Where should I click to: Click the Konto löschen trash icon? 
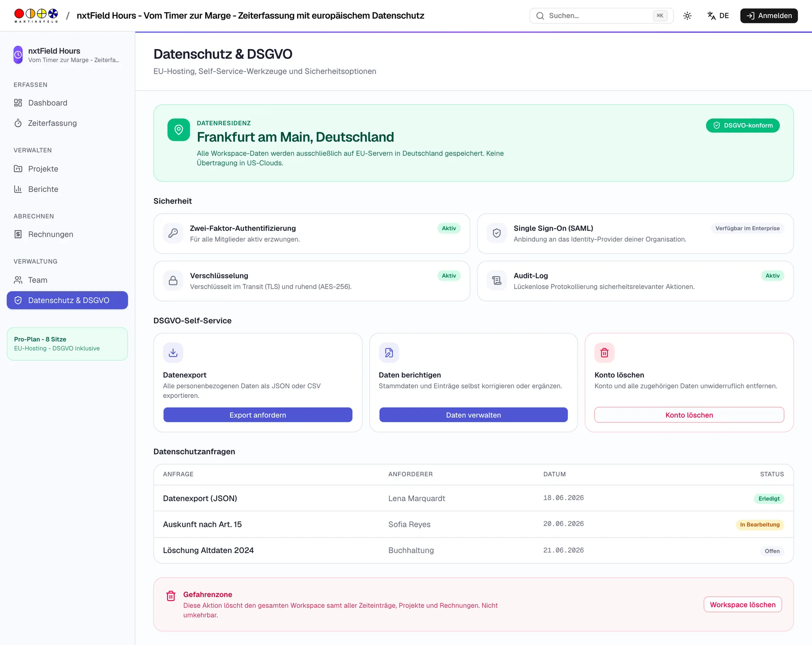[x=605, y=353]
